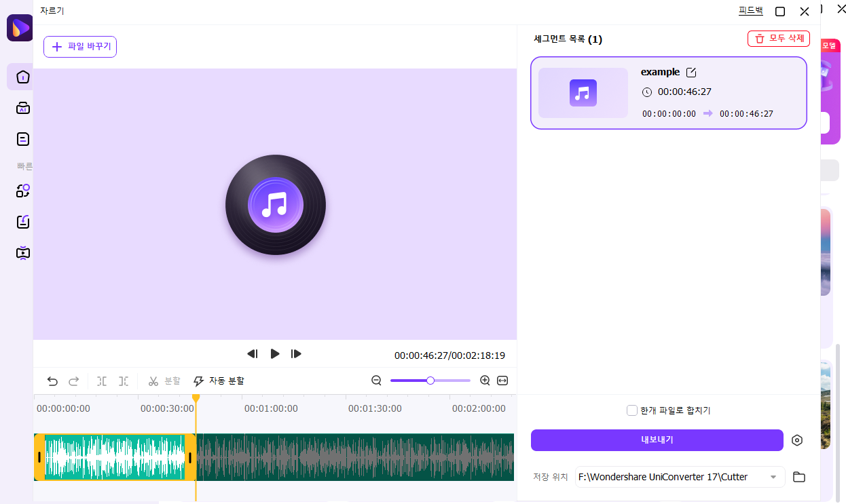The height and width of the screenshot is (504, 846).
Task: Click the Undo arrow above the timeline
Action: pos(53,381)
